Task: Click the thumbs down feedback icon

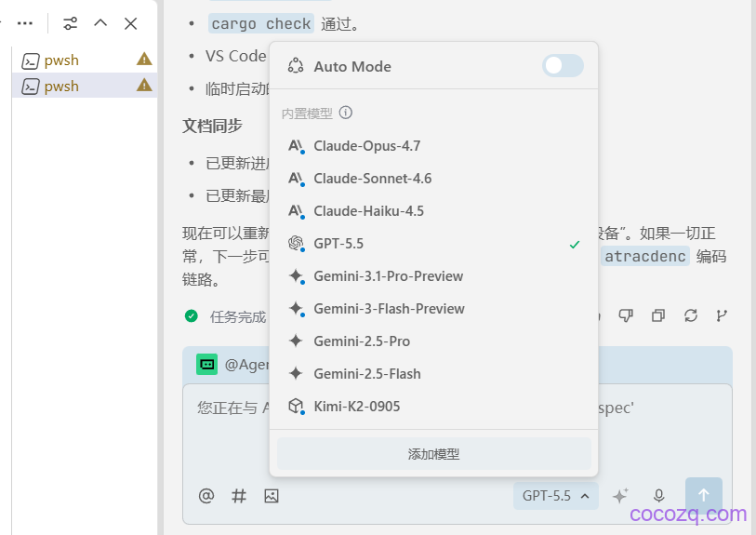Action: [626, 316]
